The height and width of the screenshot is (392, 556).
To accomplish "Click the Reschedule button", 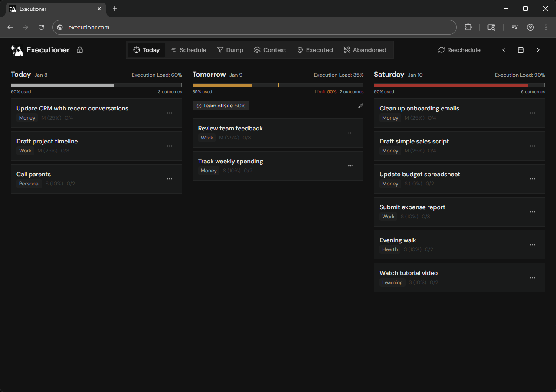I will pos(459,50).
